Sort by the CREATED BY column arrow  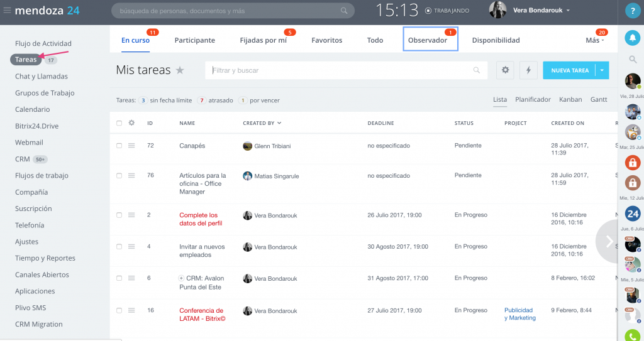(x=279, y=123)
